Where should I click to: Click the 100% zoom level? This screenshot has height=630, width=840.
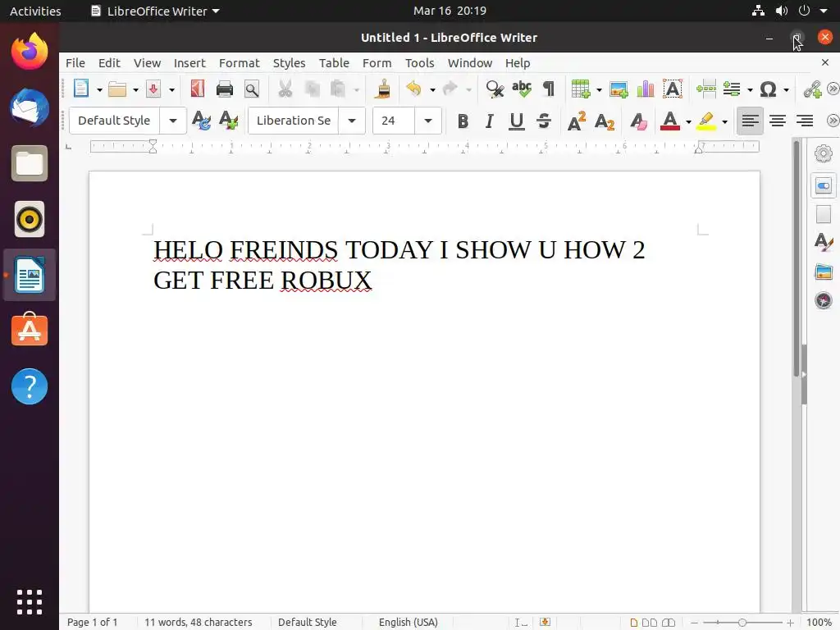coord(819,623)
